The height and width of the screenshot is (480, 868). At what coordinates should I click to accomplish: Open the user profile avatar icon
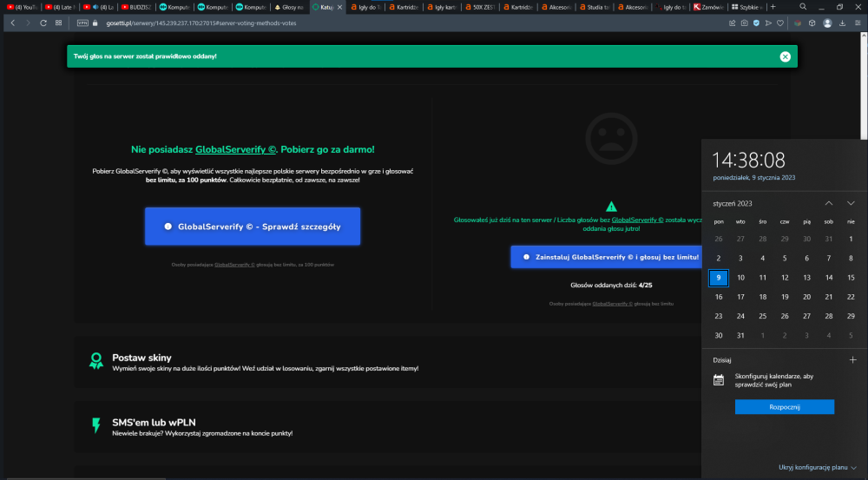[x=827, y=23]
